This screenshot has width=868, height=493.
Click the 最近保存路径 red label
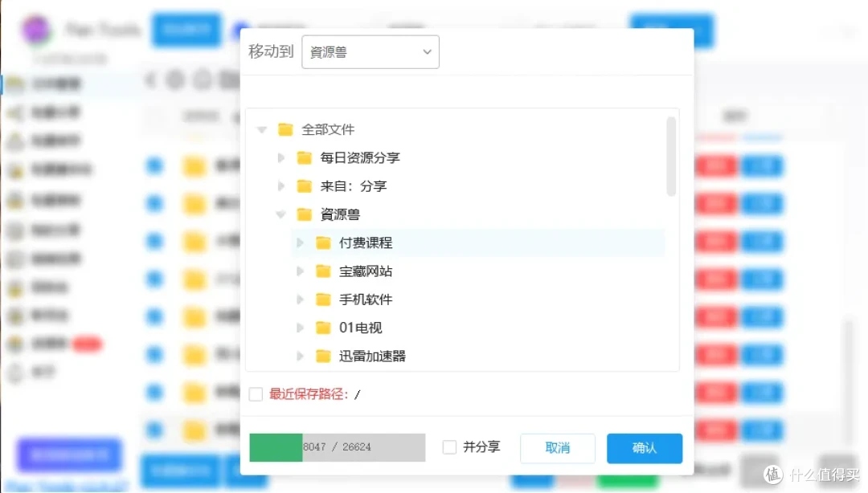coord(309,394)
